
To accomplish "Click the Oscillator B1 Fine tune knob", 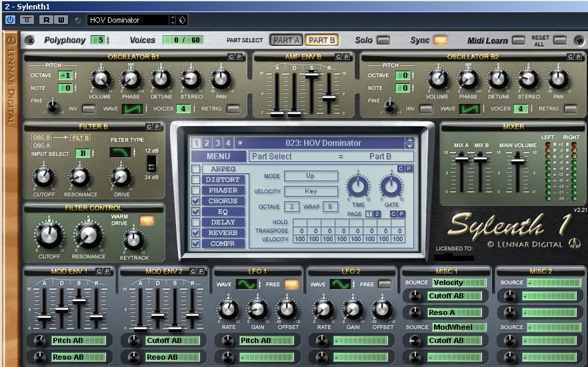I will pos(53,107).
